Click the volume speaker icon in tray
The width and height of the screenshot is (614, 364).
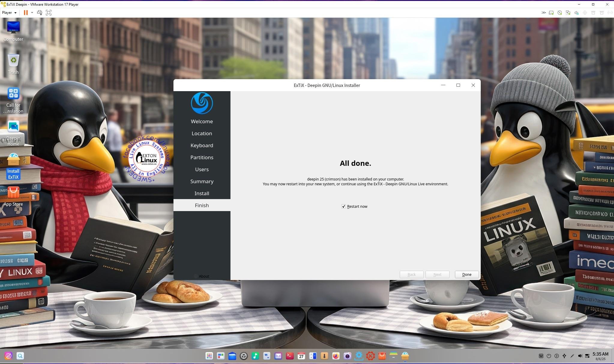[580, 356]
